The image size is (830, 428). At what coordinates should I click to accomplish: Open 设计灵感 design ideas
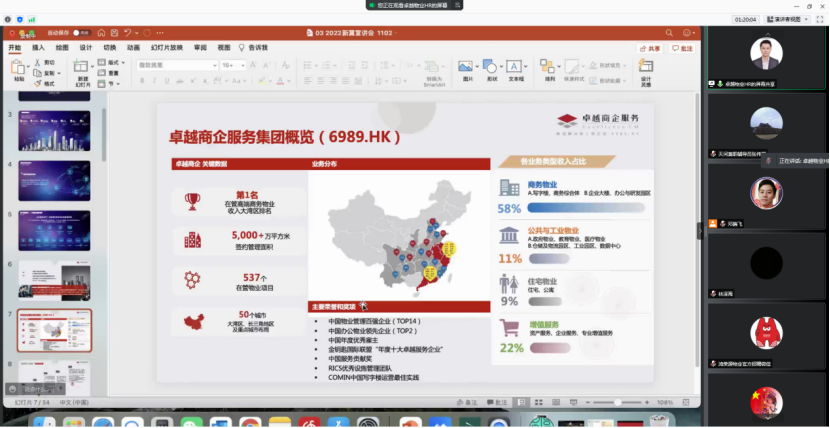click(x=645, y=73)
